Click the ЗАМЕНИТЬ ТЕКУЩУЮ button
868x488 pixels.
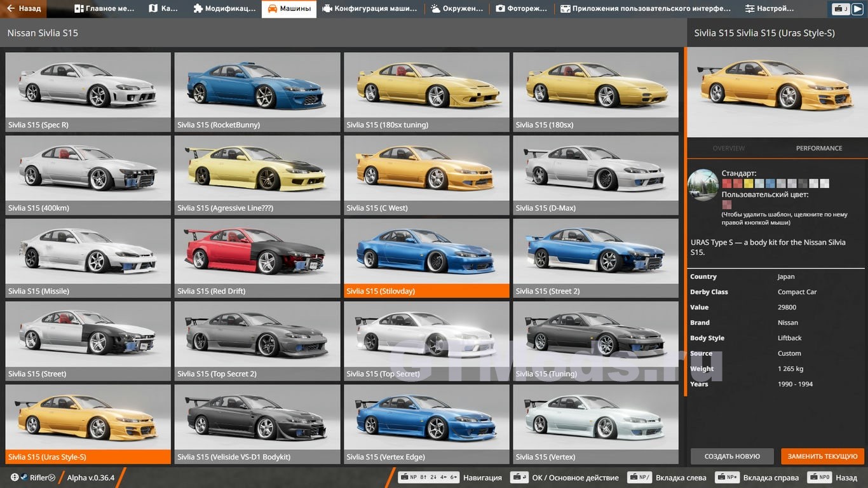pyautogui.click(x=823, y=456)
